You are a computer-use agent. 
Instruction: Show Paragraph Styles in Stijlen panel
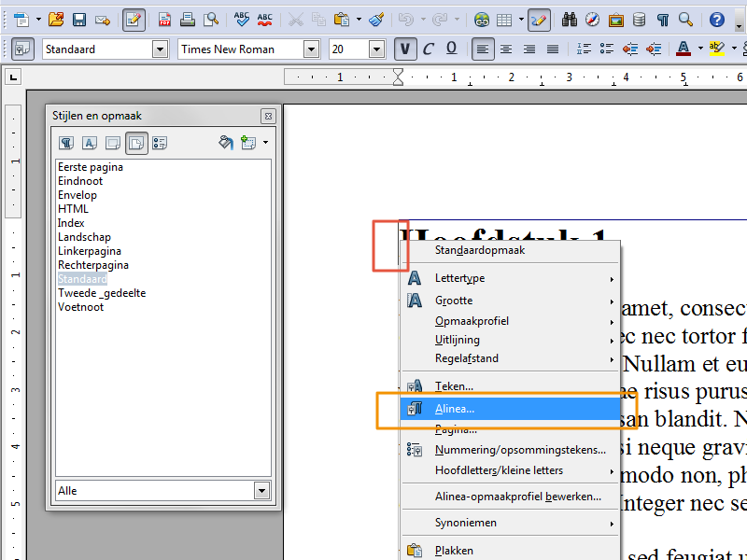(x=66, y=143)
